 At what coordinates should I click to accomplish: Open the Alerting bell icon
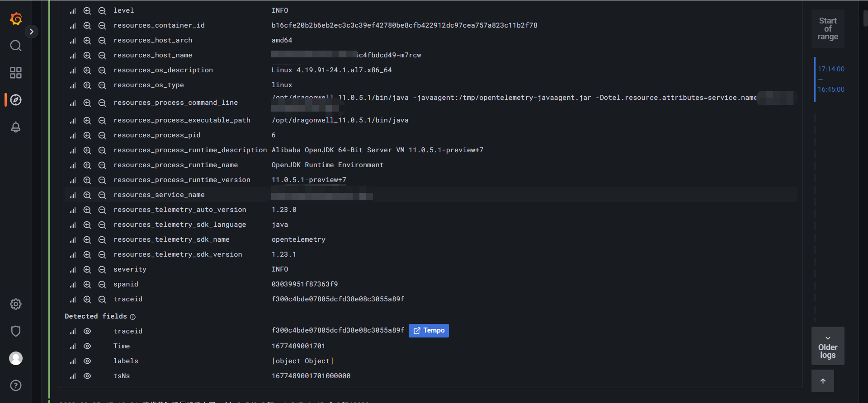pos(16,127)
